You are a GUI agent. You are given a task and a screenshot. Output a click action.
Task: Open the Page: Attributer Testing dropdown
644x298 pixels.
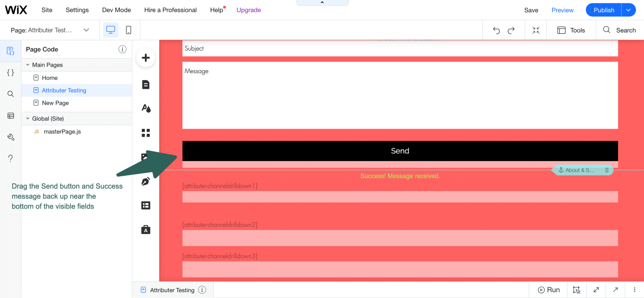point(86,30)
